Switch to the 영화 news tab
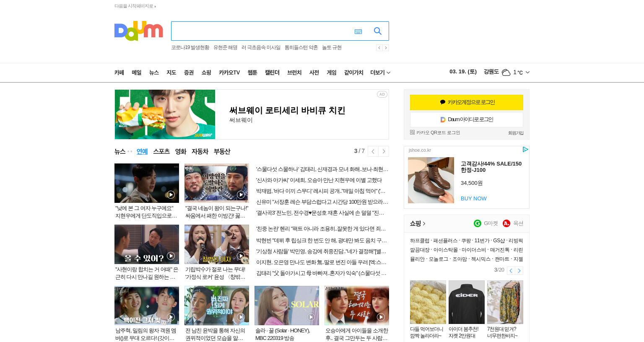This screenshot has height=342, width=644. click(x=181, y=151)
